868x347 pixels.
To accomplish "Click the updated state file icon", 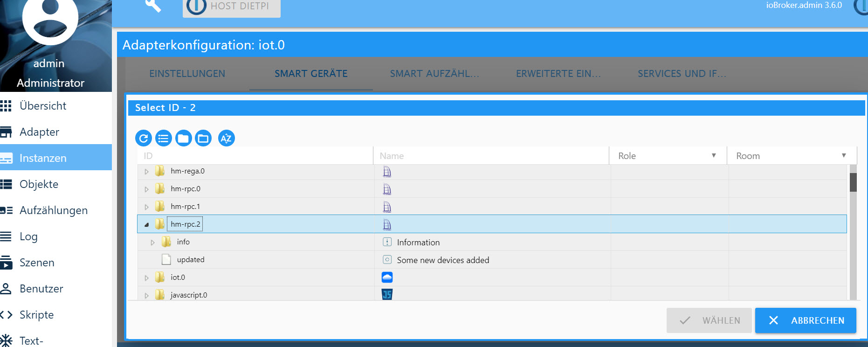I will pos(166,260).
